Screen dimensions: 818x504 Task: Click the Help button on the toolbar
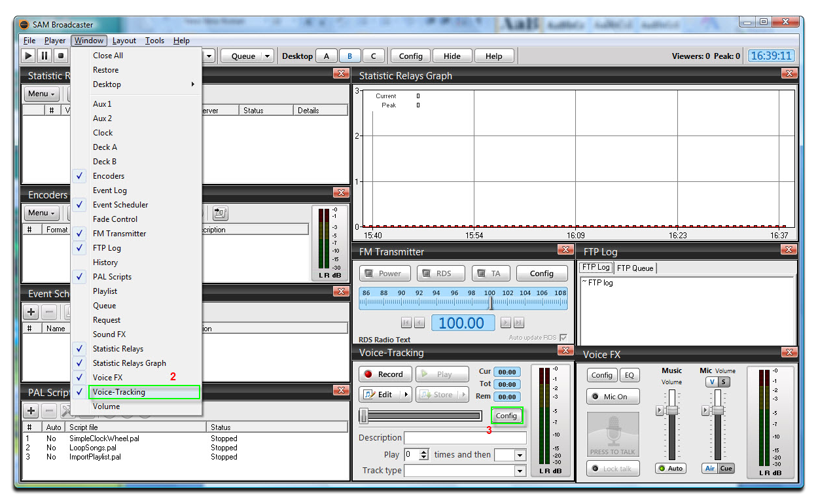(x=494, y=56)
